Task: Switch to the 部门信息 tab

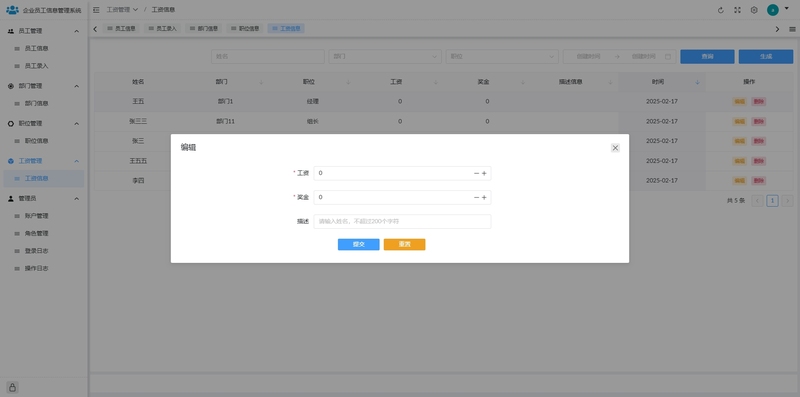Action: click(204, 29)
